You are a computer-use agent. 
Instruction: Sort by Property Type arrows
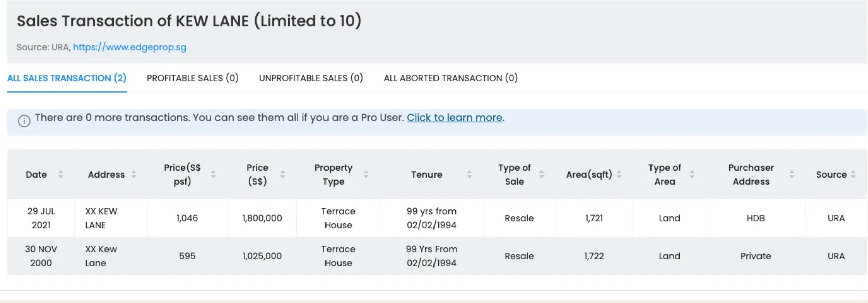pyautogui.click(x=366, y=174)
